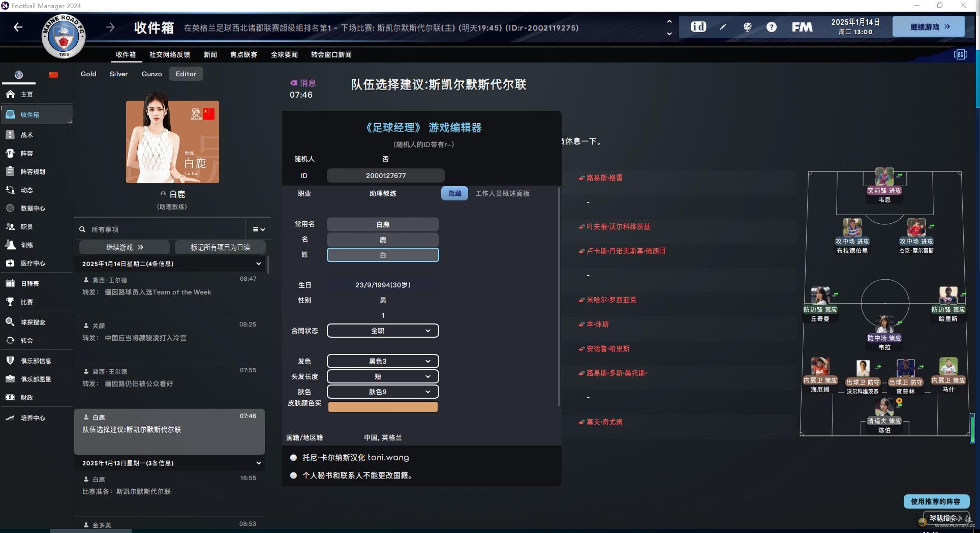Click 标记所有项目为已读 button
The width and height of the screenshot is (980, 533).
220,247
